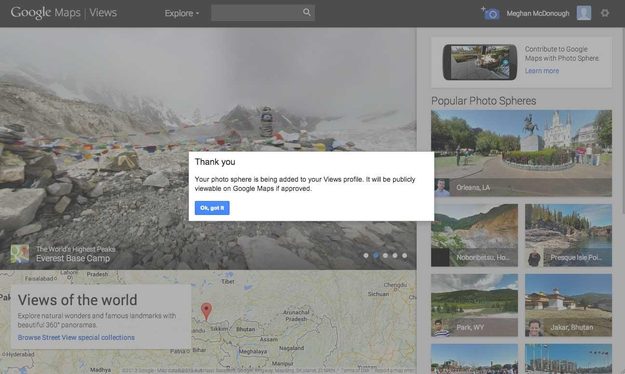625x374 pixels.
Task: Select the second (active) carousel dot
Action: coord(376,256)
